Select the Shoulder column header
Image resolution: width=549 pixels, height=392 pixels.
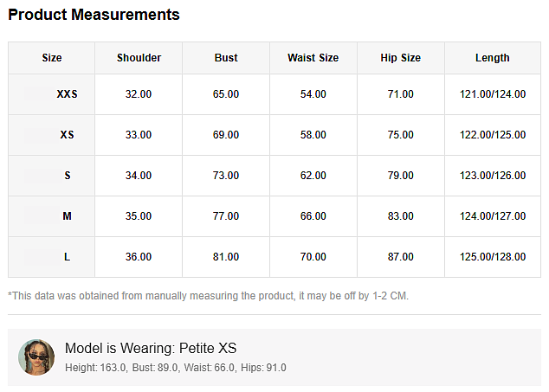(x=139, y=58)
